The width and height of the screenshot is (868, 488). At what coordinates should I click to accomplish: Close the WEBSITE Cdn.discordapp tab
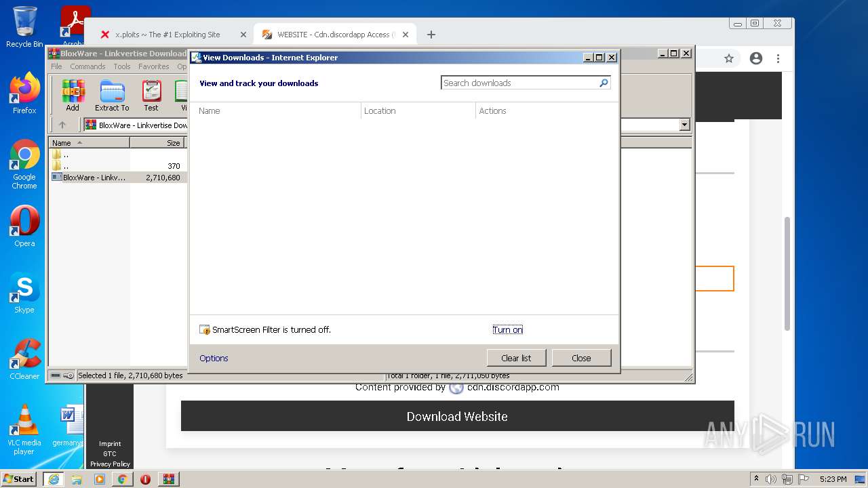pyautogui.click(x=406, y=35)
